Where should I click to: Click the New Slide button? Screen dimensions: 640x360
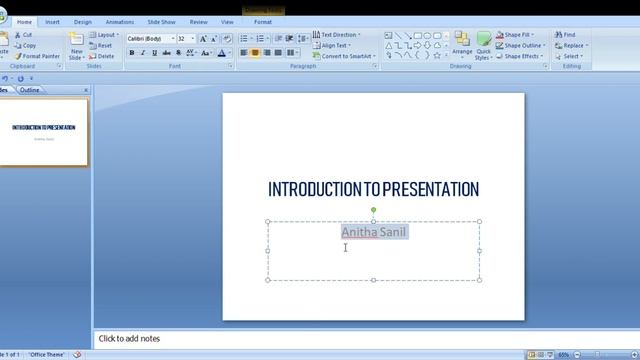point(76,46)
